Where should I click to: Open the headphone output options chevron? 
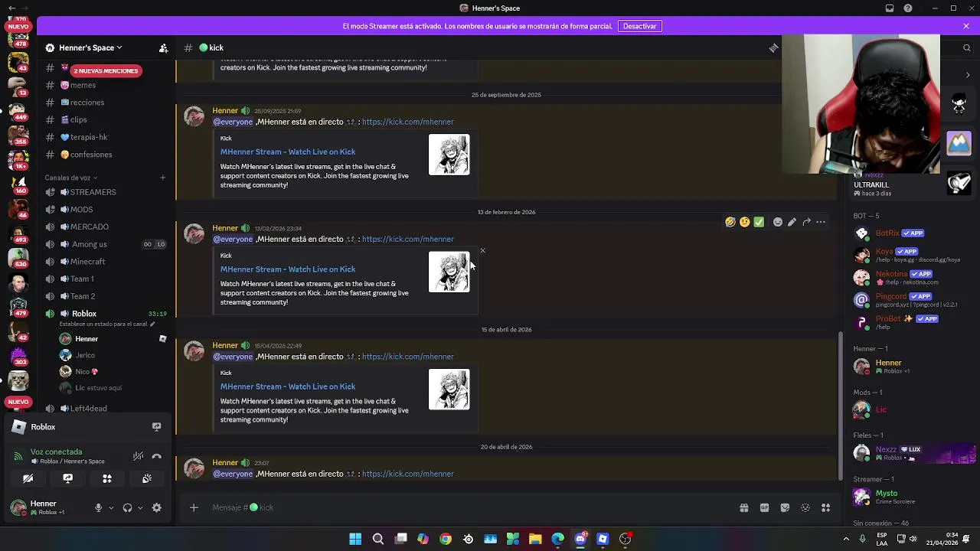click(140, 507)
